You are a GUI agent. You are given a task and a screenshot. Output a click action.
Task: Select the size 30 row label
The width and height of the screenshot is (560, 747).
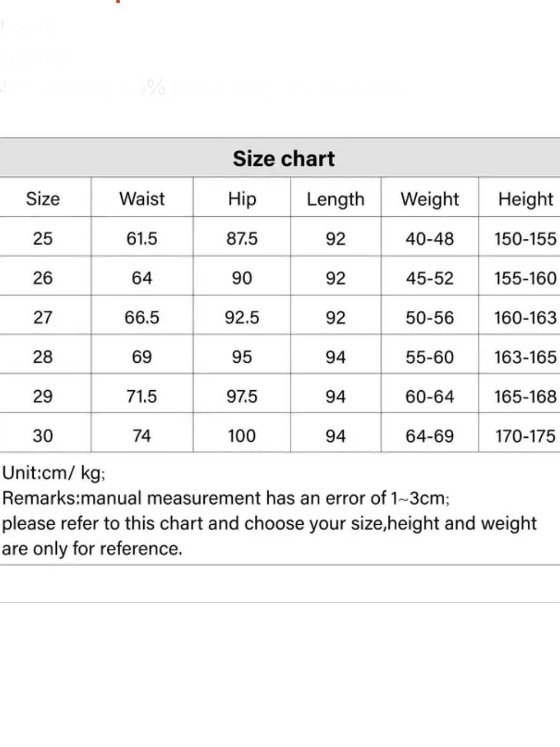43,436
